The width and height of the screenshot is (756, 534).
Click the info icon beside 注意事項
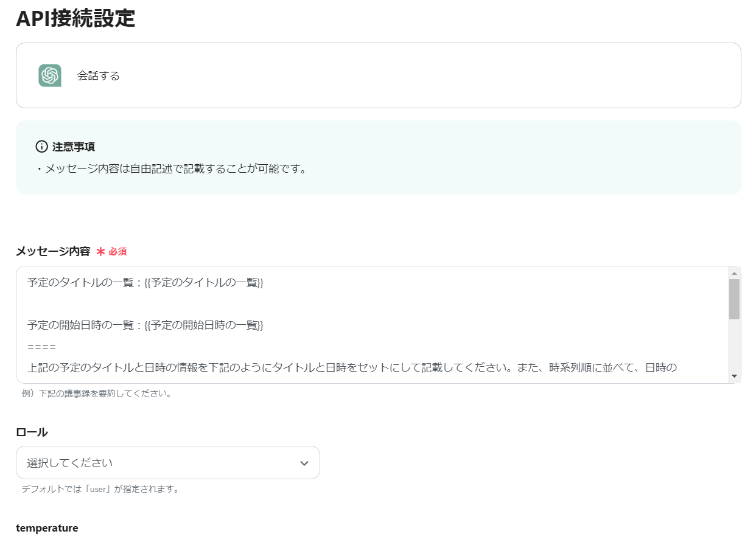coord(42,147)
